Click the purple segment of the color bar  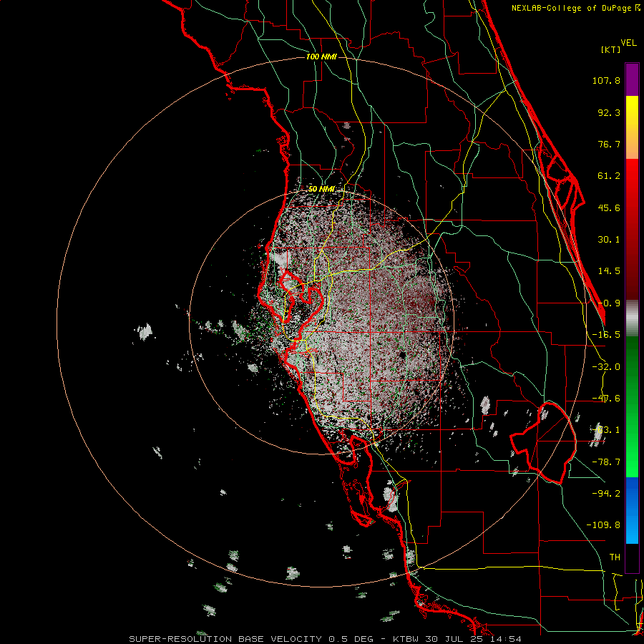[x=632, y=79]
